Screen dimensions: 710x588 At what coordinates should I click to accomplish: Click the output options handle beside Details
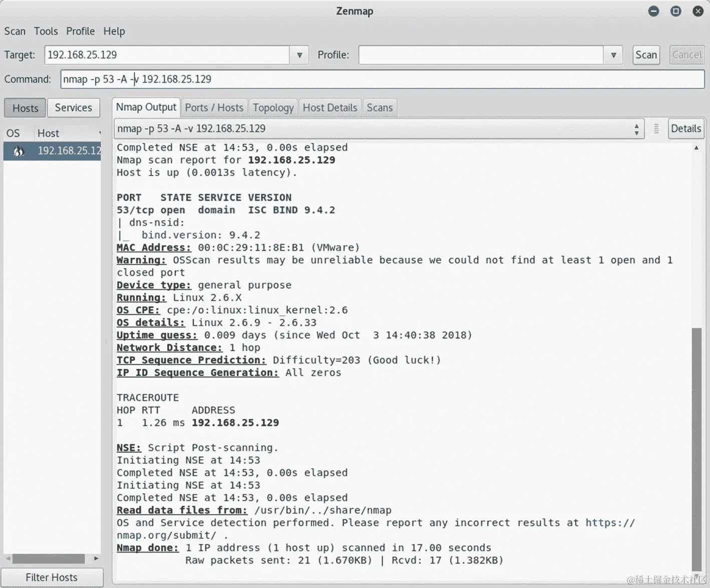[656, 129]
